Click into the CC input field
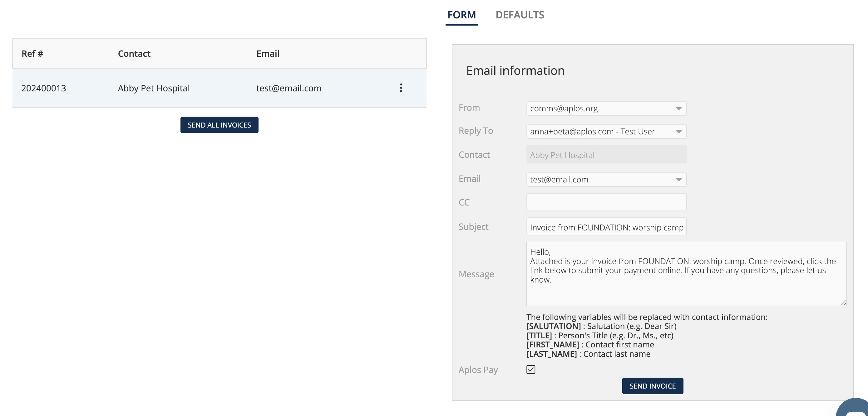This screenshot has width=868, height=416. pos(606,202)
